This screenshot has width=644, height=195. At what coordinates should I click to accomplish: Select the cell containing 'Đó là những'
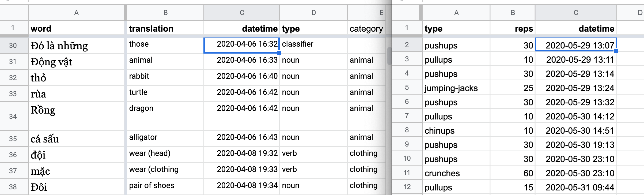(x=76, y=46)
